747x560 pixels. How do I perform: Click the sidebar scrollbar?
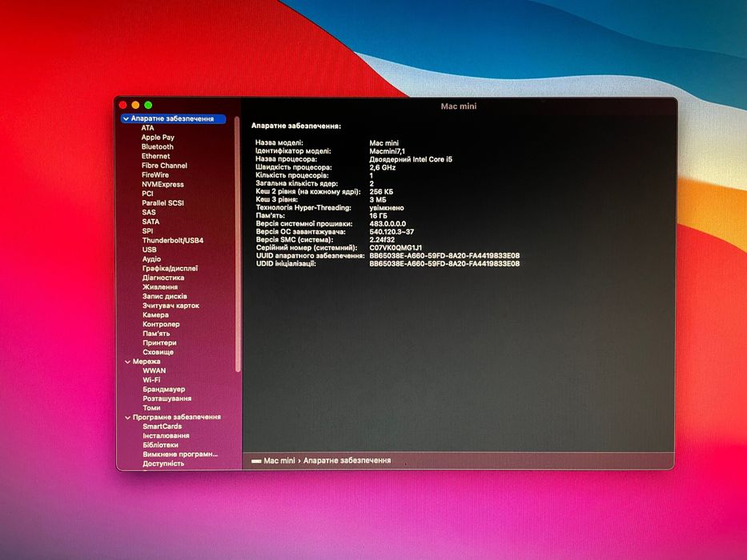click(x=238, y=244)
